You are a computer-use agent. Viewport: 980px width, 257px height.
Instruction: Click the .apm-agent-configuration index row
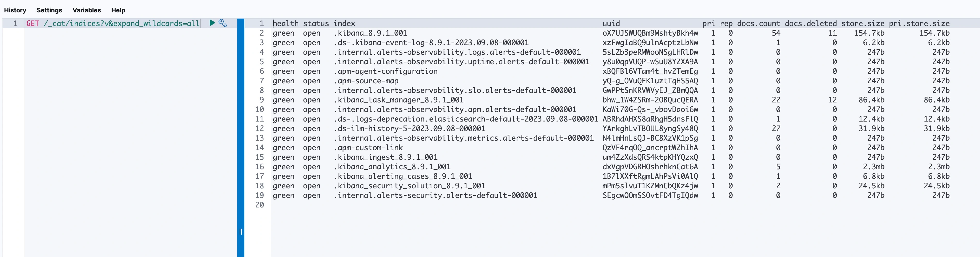pyautogui.click(x=385, y=71)
